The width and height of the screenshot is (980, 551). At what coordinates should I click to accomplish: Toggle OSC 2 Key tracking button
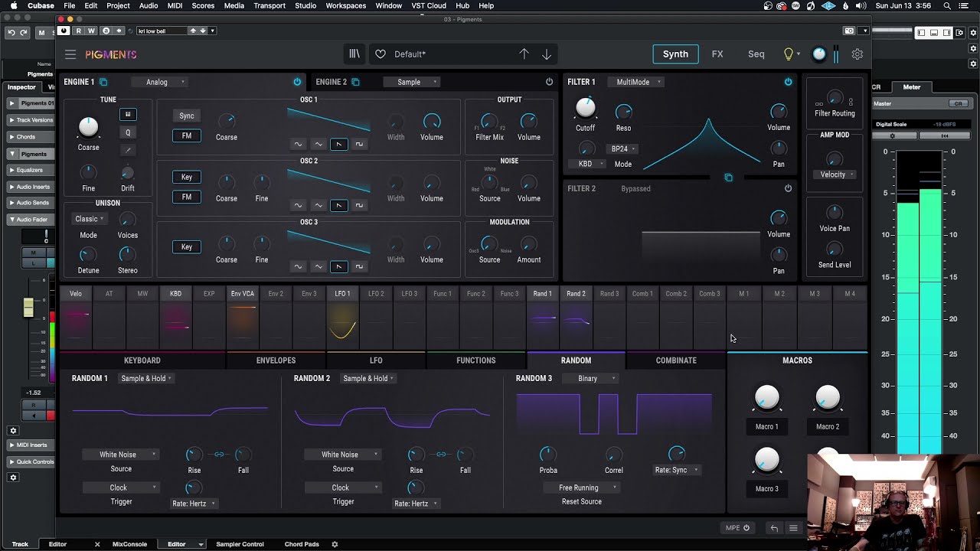[187, 177]
